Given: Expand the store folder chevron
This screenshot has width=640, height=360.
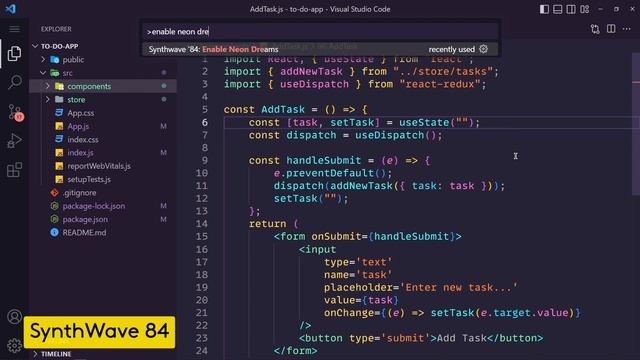Looking at the screenshot, I should [48, 100].
